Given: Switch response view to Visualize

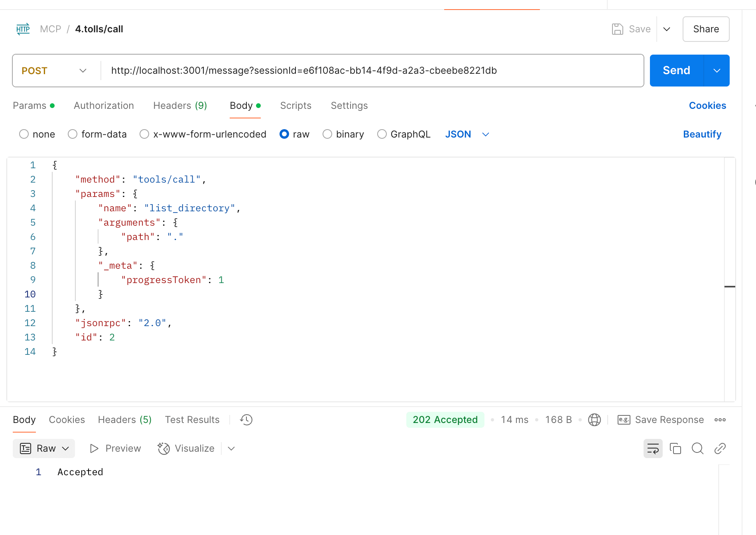Looking at the screenshot, I should pyautogui.click(x=186, y=448).
